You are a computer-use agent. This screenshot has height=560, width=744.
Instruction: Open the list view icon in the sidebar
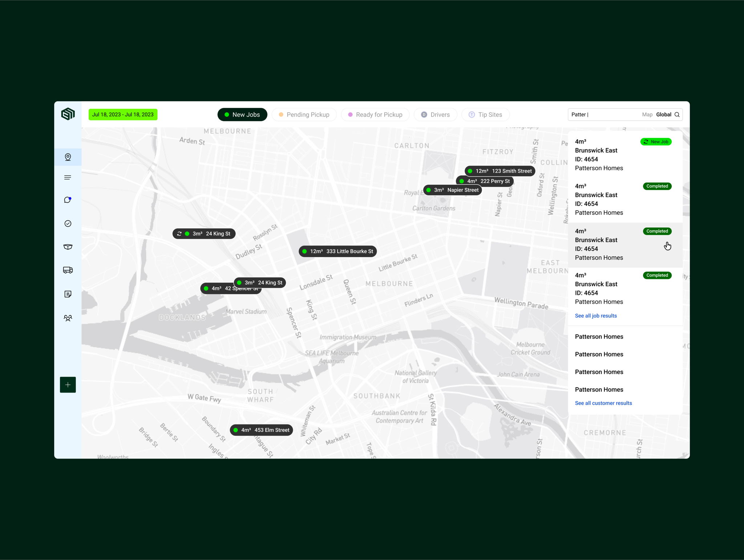tap(68, 178)
